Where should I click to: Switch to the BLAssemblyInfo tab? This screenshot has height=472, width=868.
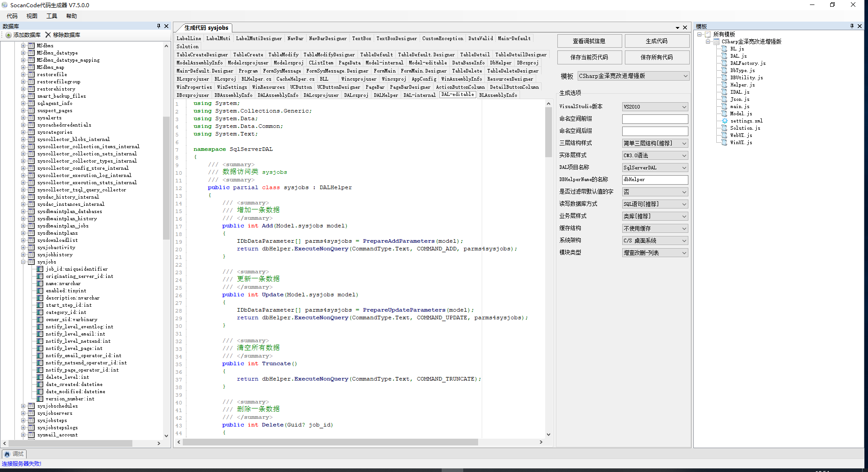pos(498,95)
